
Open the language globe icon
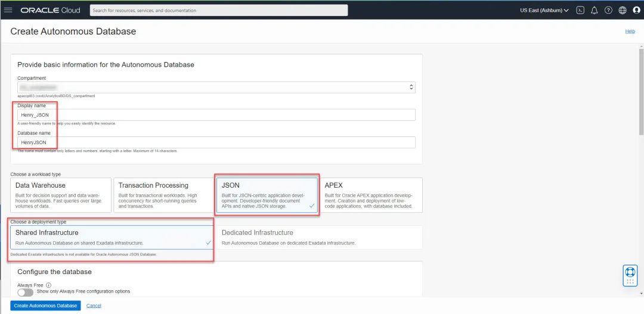(x=623, y=10)
